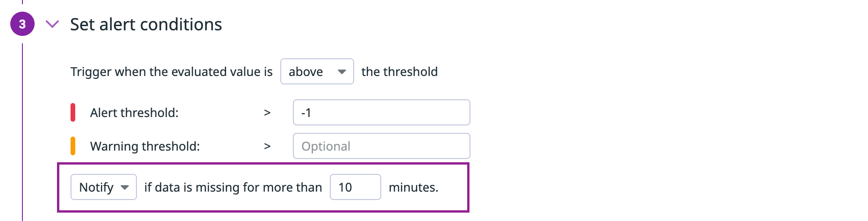This screenshot has height=221, width=868.
Task: Open the above comparison dropdown
Action: coord(316,71)
